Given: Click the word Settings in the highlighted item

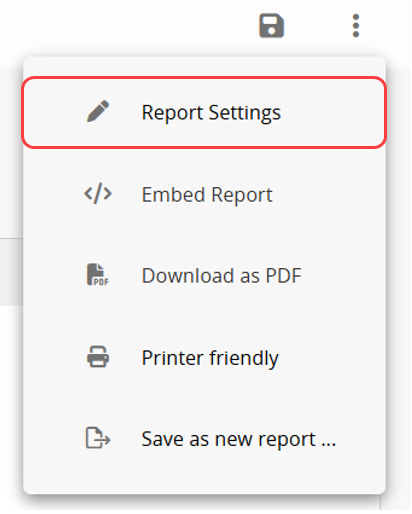Looking at the screenshot, I should pos(245,113).
